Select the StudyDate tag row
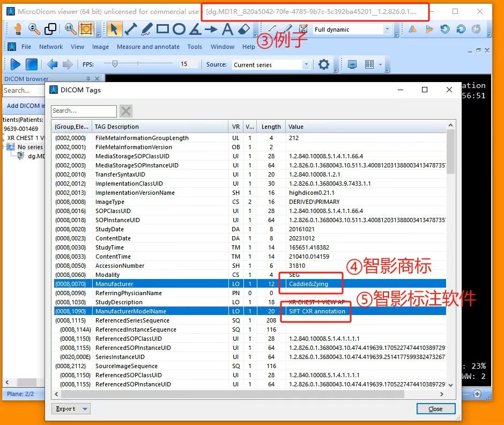This screenshot has width=504, height=425. (250, 229)
